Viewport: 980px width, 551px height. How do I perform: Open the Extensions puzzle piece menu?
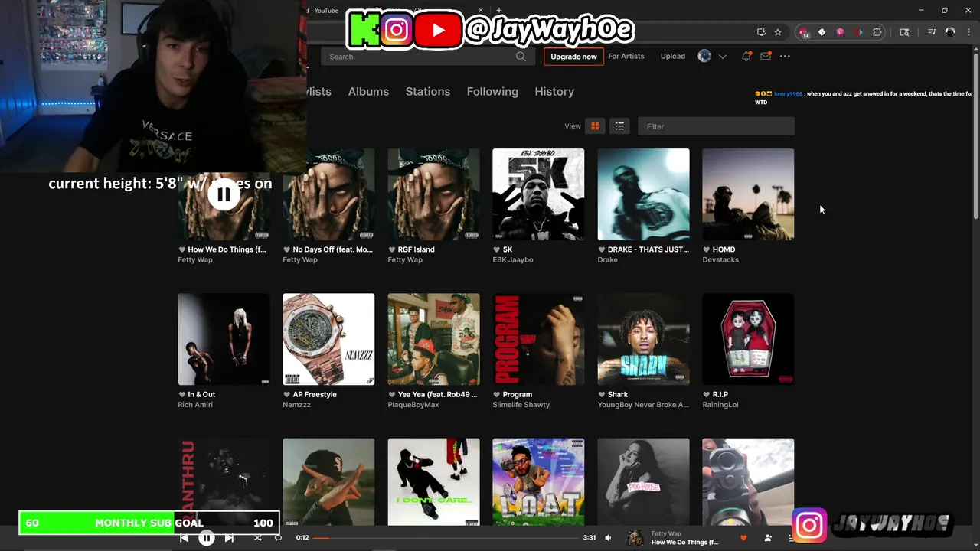pyautogui.click(x=877, y=32)
